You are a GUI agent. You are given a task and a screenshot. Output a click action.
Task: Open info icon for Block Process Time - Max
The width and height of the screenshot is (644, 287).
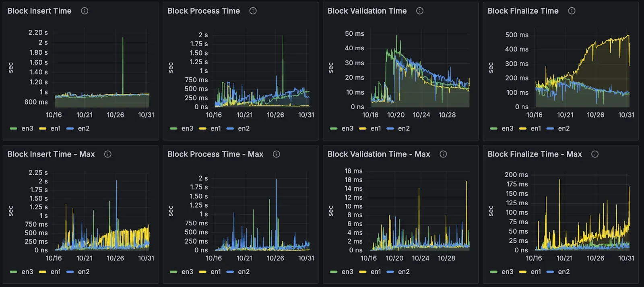pos(277,154)
